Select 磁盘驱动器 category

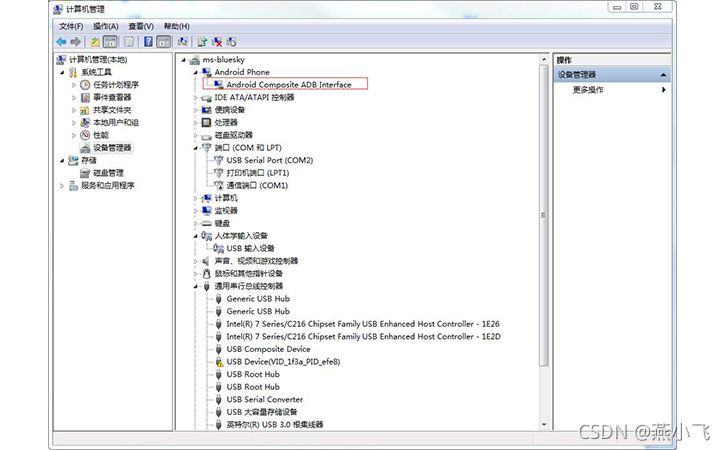tap(233, 135)
